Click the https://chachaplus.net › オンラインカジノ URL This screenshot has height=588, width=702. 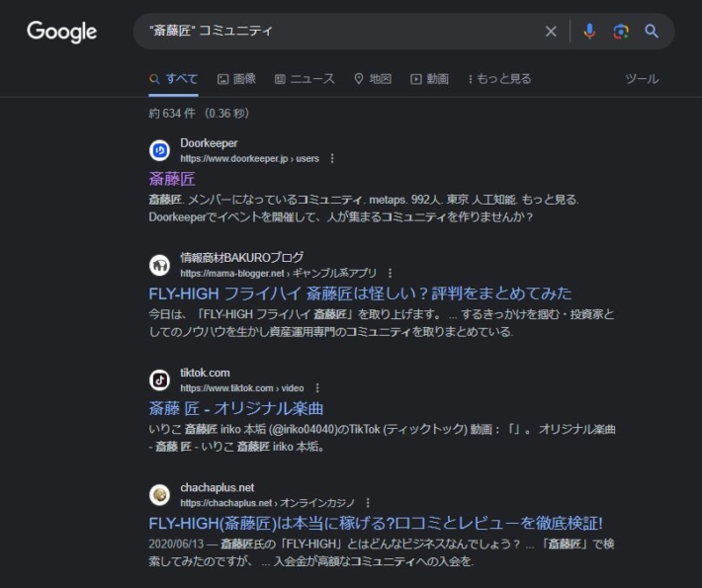(267, 503)
